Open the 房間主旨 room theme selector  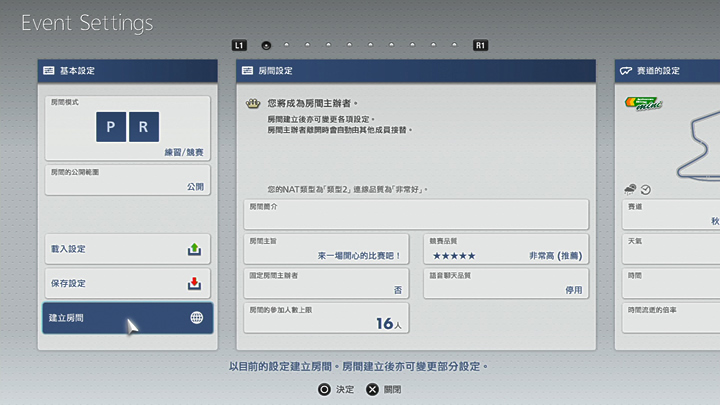[326, 249]
